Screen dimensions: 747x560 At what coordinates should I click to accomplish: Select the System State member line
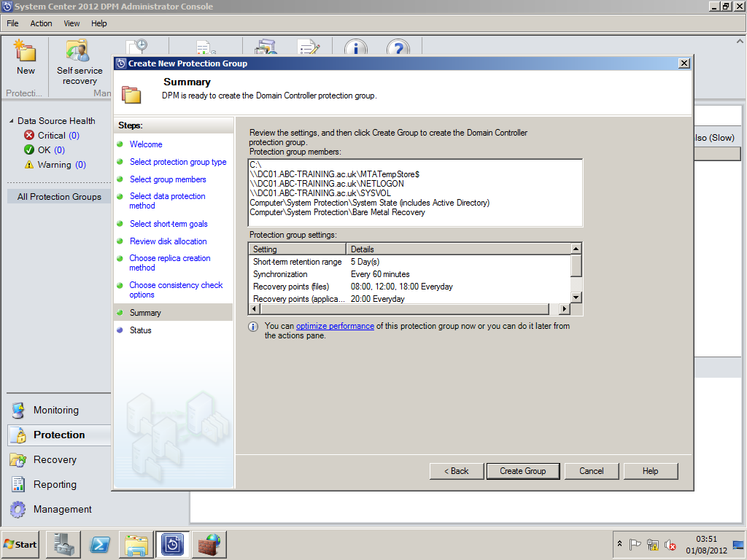tap(370, 203)
